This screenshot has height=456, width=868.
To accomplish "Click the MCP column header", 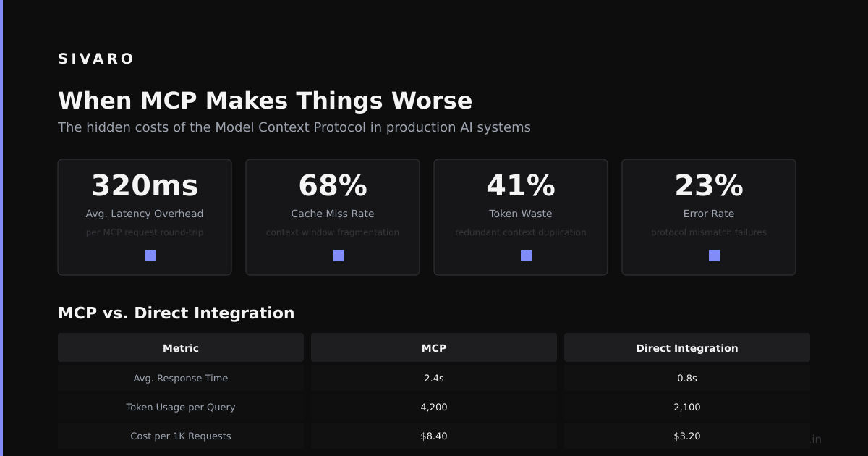I will point(434,348).
